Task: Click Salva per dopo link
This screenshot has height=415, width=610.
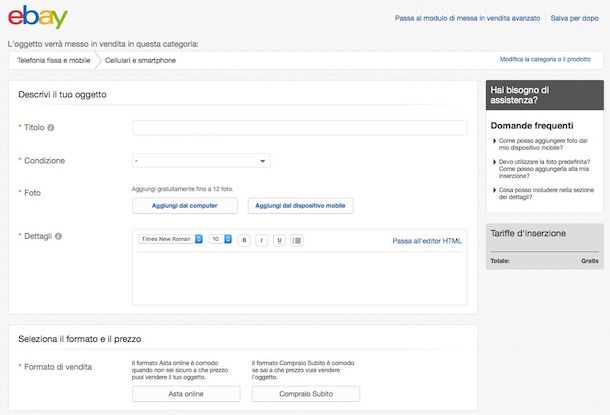Action: [x=575, y=18]
